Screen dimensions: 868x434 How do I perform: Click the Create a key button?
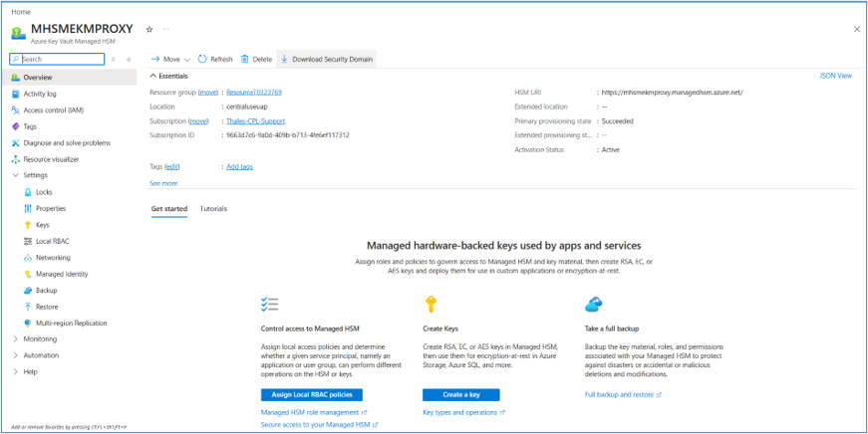pos(461,395)
